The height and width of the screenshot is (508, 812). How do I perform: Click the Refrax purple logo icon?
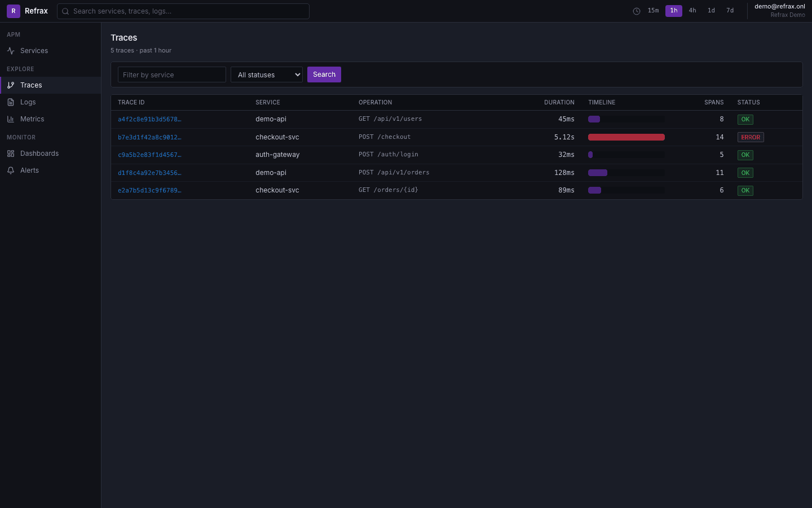tap(14, 11)
